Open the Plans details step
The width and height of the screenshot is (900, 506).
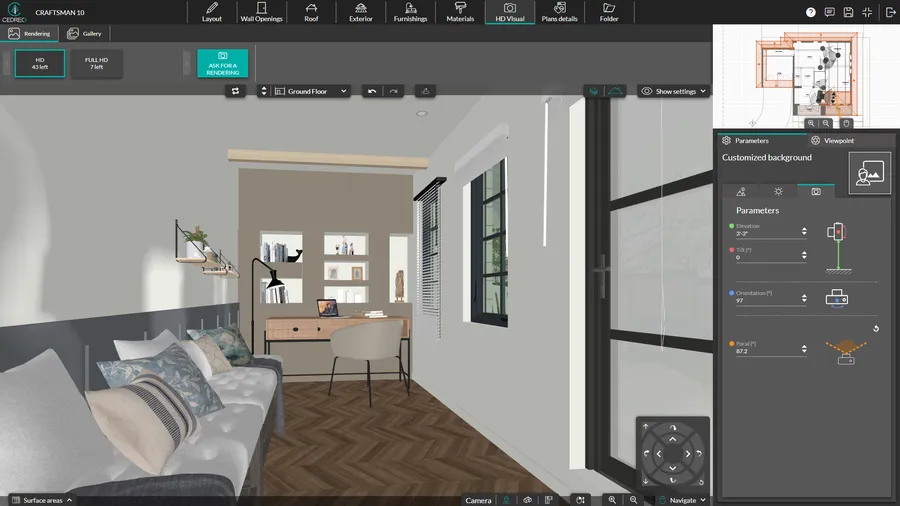tap(560, 12)
